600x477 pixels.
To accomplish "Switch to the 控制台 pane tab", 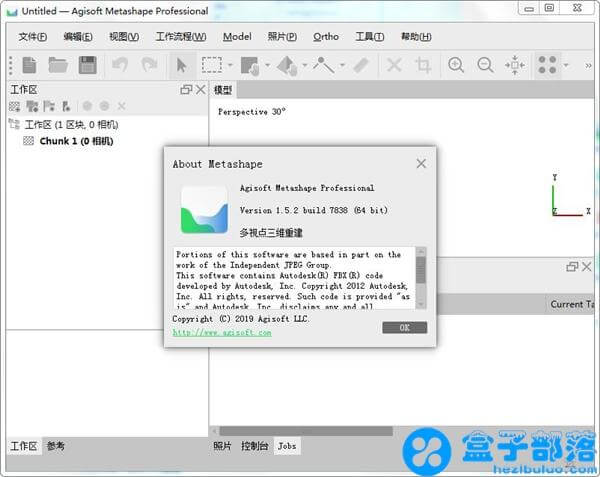I will (254, 446).
